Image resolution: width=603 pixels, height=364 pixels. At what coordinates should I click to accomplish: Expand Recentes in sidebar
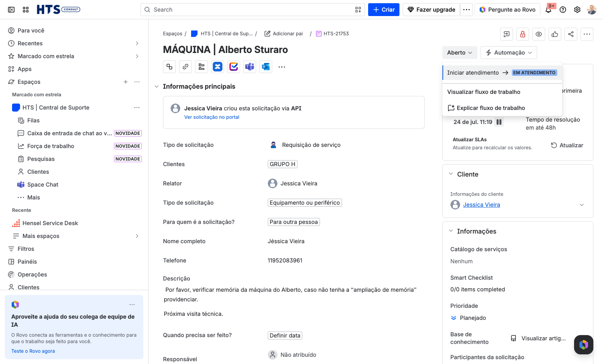pyautogui.click(x=137, y=43)
